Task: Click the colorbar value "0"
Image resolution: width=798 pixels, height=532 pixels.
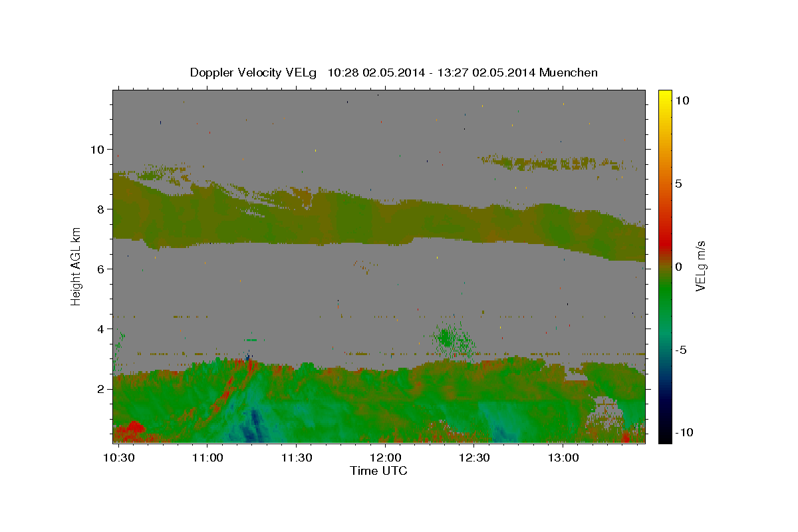Action: click(678, 267)
